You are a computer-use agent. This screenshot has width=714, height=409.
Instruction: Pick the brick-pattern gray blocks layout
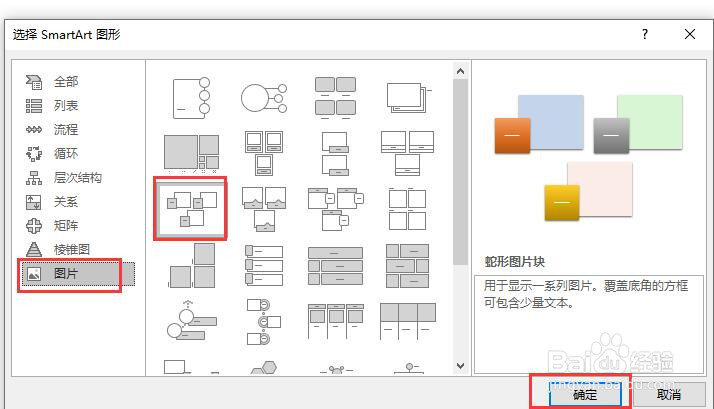tap(408, 266)
